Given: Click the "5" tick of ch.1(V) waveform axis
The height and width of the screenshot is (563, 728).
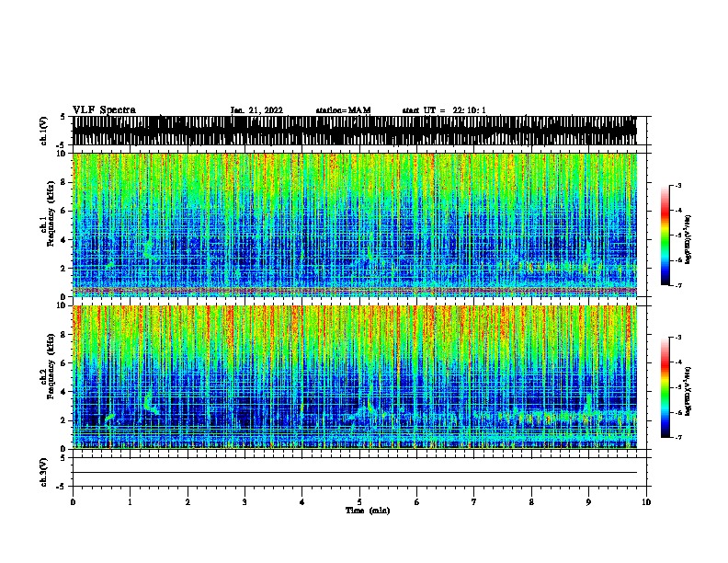Looking at the screenshot, I should click(x=63, y=117).
